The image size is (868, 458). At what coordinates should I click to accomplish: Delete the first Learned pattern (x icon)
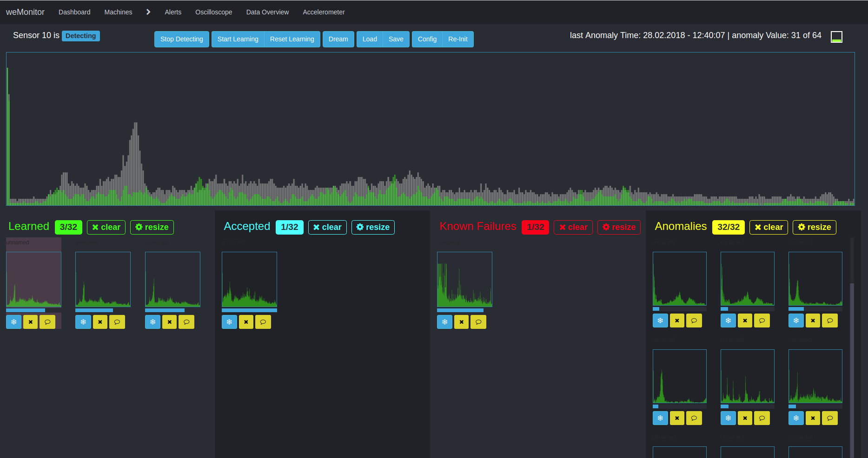(31, 322)
